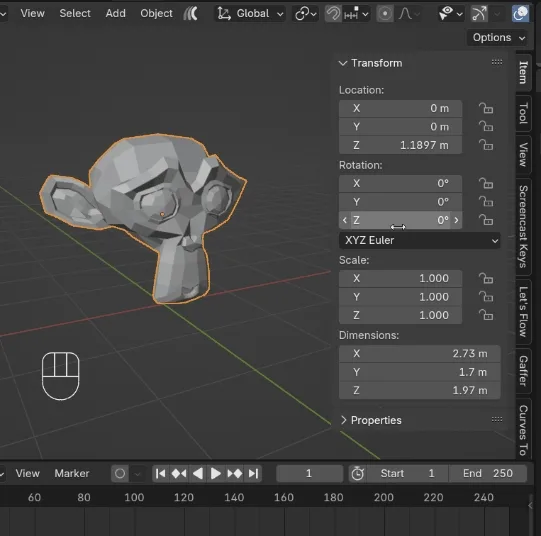Open the Object menu
This screenshot has height=536, width=541.
click(x=156, y=13)
